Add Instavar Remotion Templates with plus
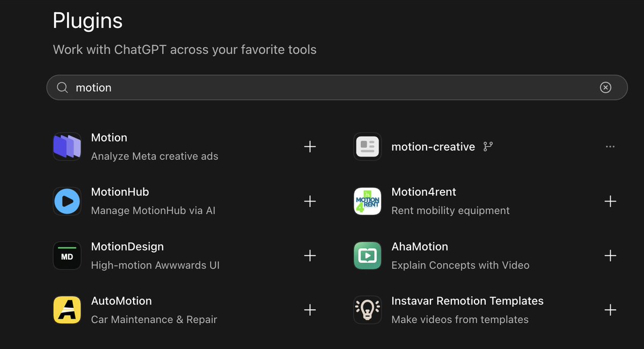Viewport: 644px width, 349px height. pyautogui.click(x=610, y=310)
